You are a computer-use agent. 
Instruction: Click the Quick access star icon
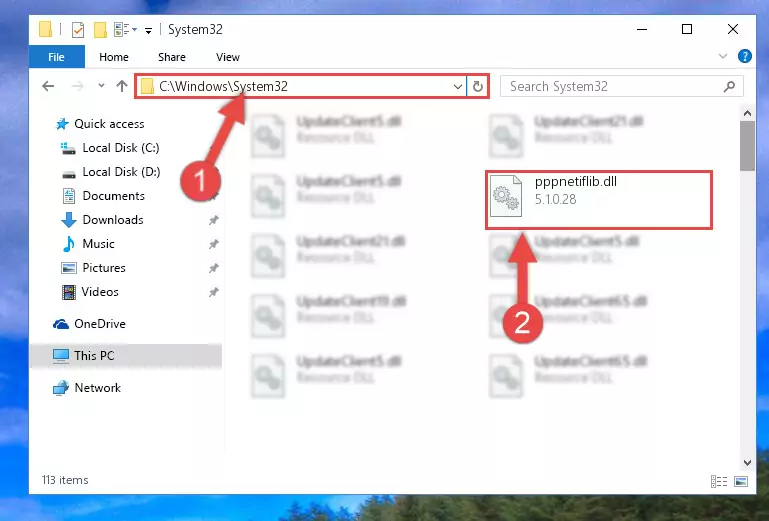(x=62, y=124)
